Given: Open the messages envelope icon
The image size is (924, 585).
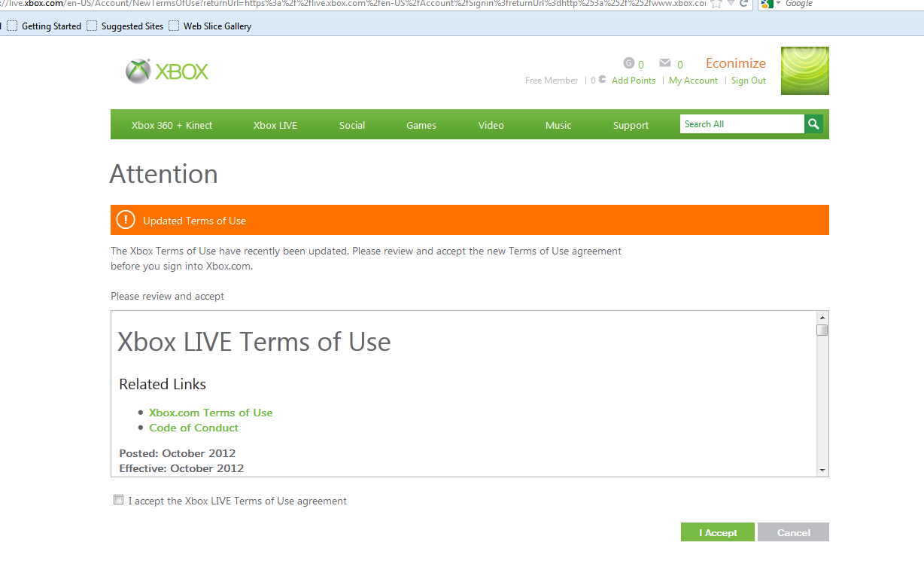Looking at the screenshot, I should coord(664,63).
